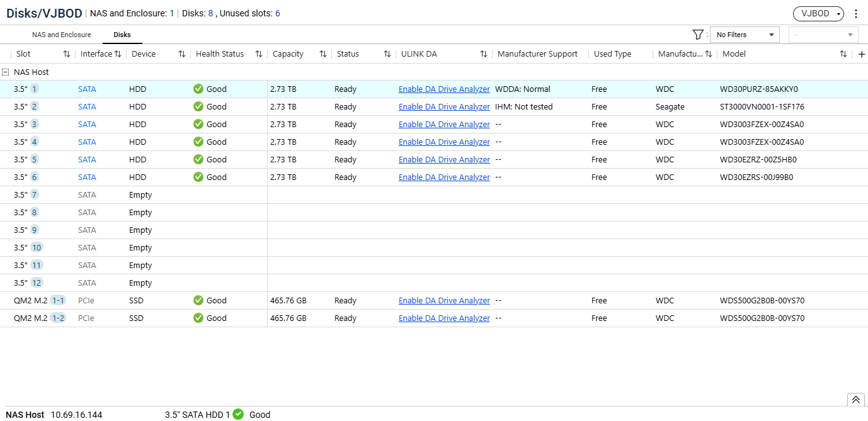The width and height of the screenshot is (868, 421).
Task: Sort by Health Status column arrows
Action: [x=258, y=54]
